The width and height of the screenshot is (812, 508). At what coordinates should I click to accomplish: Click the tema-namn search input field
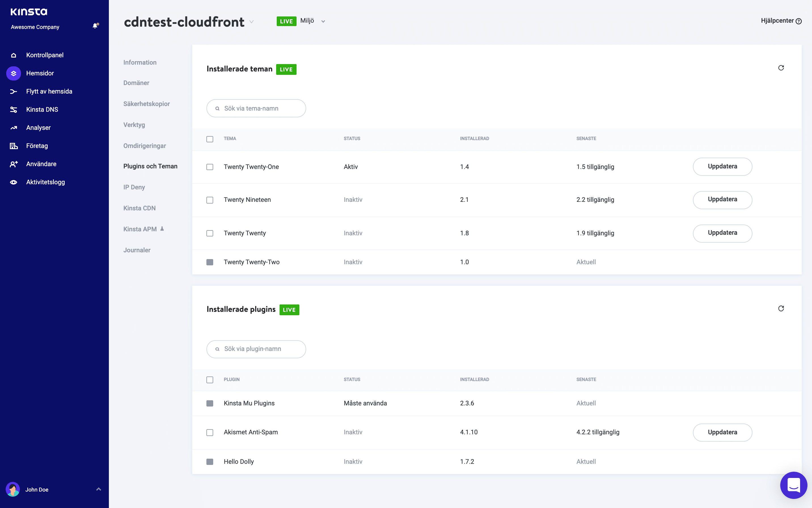(x=256, y=108)
